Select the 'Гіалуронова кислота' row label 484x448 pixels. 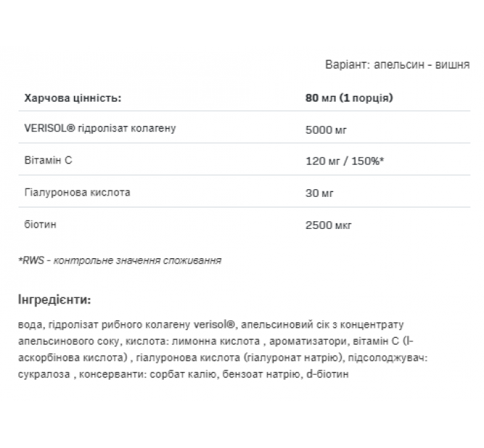point(77,193)
